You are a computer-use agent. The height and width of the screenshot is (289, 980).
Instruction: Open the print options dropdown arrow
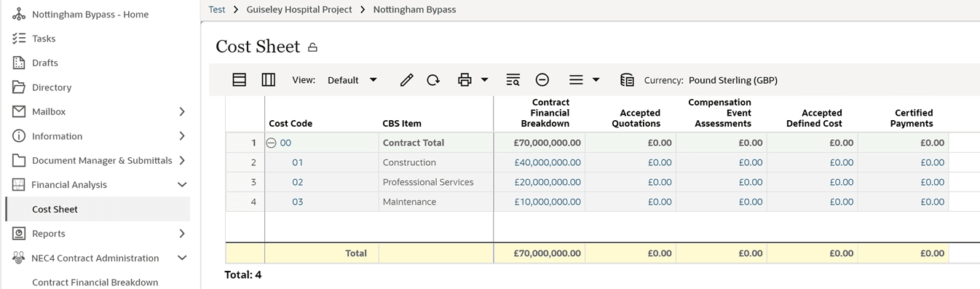tap(484, 80)
